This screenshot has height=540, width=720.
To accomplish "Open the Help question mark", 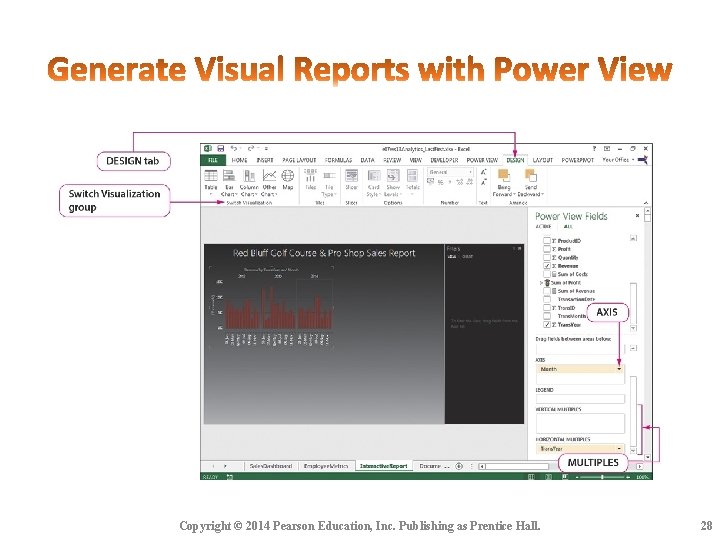I will (594, 149).
